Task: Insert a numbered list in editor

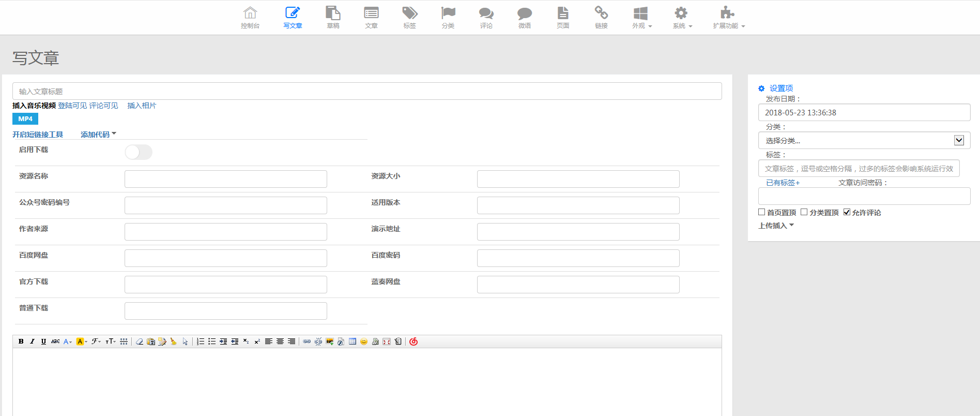Action: [201, 341]
